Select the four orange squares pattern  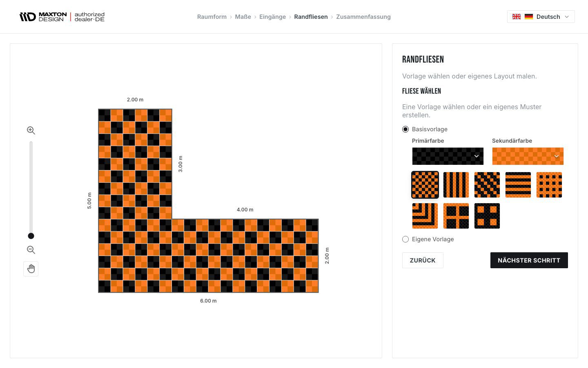coord(487,216)
